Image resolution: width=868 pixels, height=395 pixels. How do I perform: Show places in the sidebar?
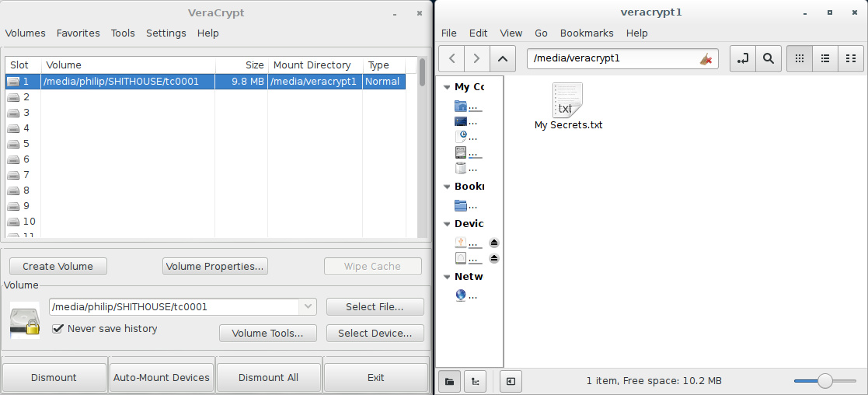click(449, 381)
